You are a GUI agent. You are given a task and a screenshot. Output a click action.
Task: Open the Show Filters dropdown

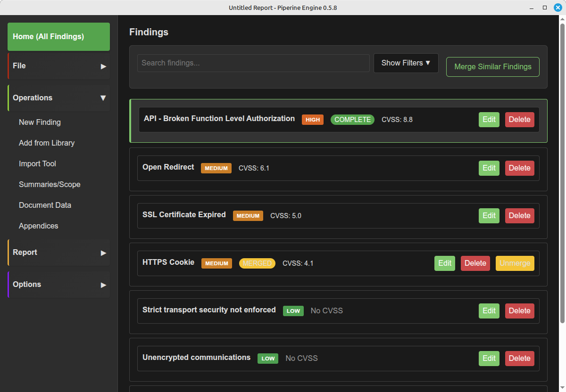click(406, 63)
